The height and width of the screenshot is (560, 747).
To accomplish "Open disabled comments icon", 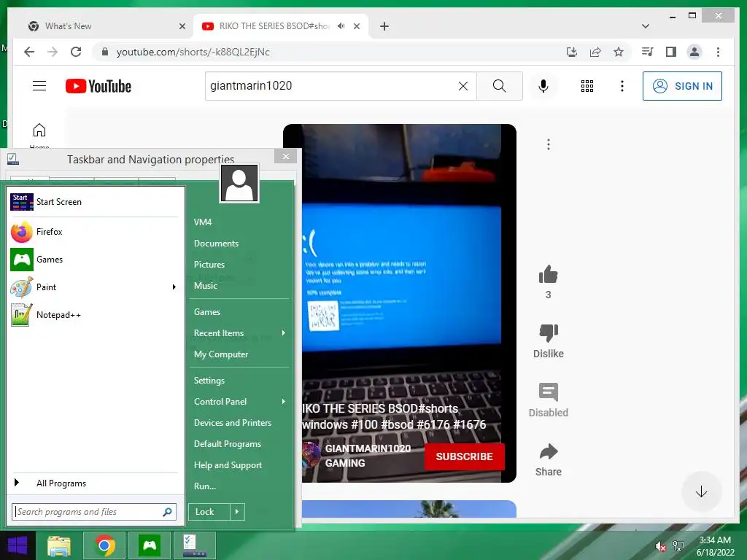I will point(549,392).
